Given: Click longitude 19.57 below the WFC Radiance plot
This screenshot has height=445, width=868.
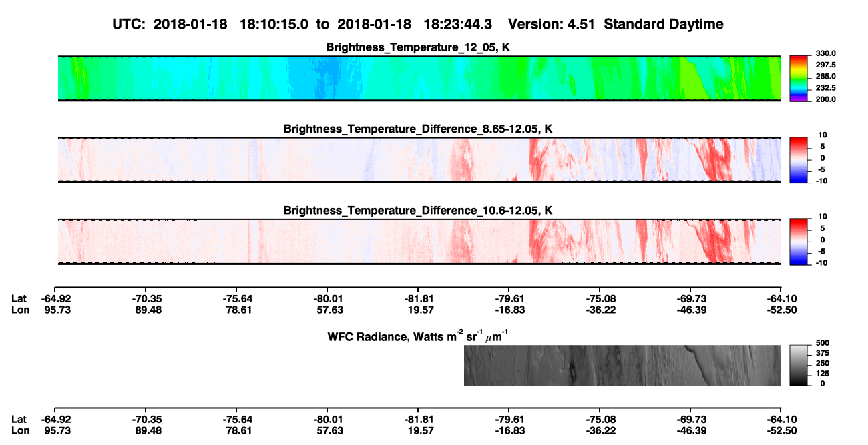Looking at the screenshot, I should pos(419,430).
